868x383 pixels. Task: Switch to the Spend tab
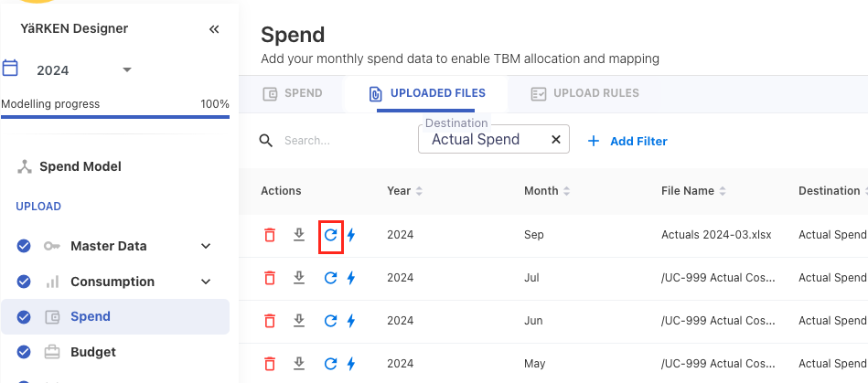(293, 93)
